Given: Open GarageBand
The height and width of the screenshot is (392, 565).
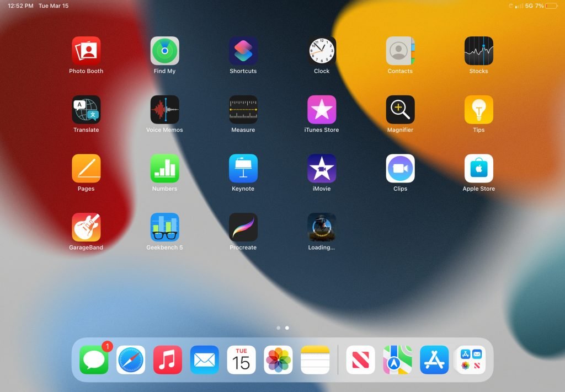Looking at the screenshot, I should (86, 227).
